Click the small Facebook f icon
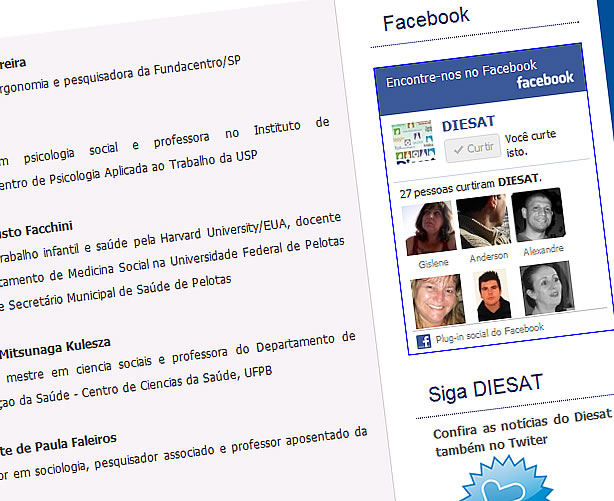The width and height of the screenshot is (614, 501). point(424,341)
